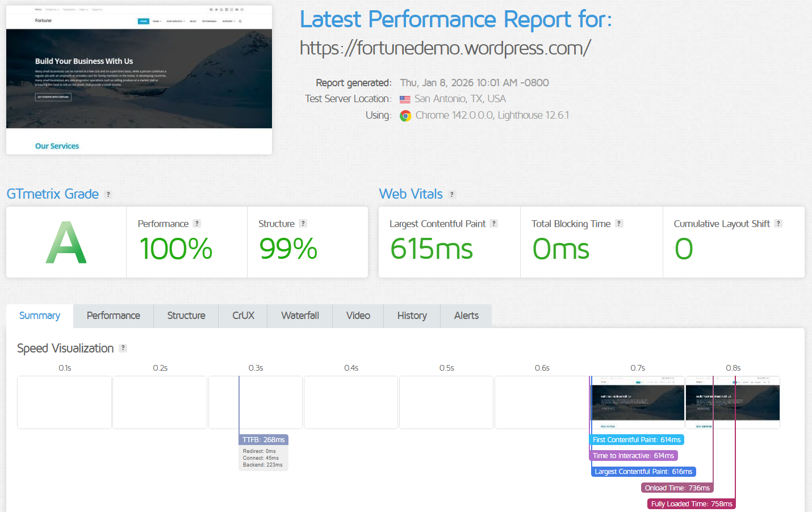Viewport: 812px width, 512px height.
Task: Click the Backend: 223ms detail
Action: pyautogui.click(x=262, y=465)
